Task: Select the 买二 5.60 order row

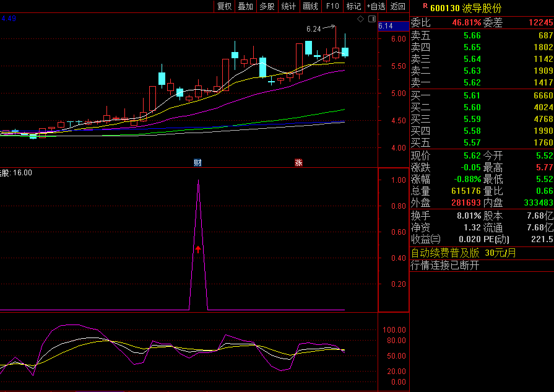Action: point(482,107)
